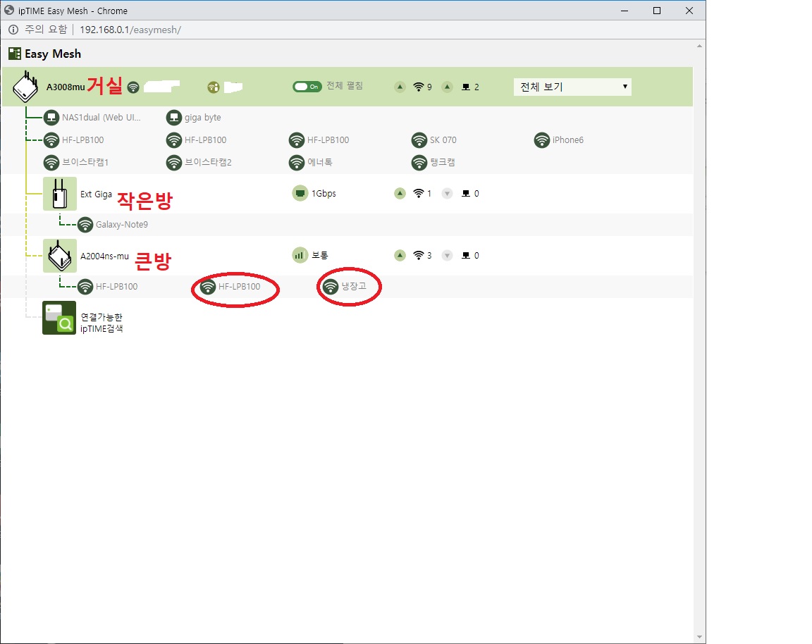Click the address bar URL 192.168.0.1/easymesh/
Viewport: 812px width, 644px height.
click(130, 30)
